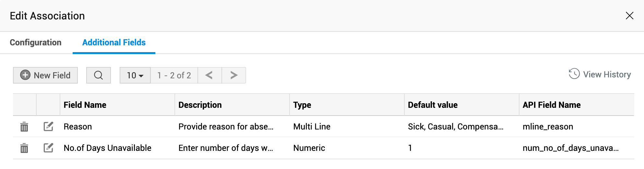Expand the 10 rows-per-page dropdown
This screenshot has height=169, width=644.
point(135,75)
